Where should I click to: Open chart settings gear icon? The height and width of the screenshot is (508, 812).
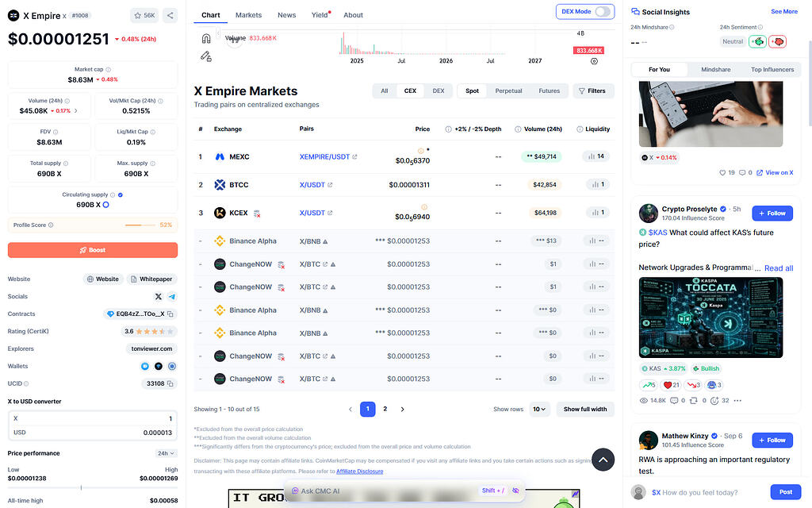(x=594, y=61)
